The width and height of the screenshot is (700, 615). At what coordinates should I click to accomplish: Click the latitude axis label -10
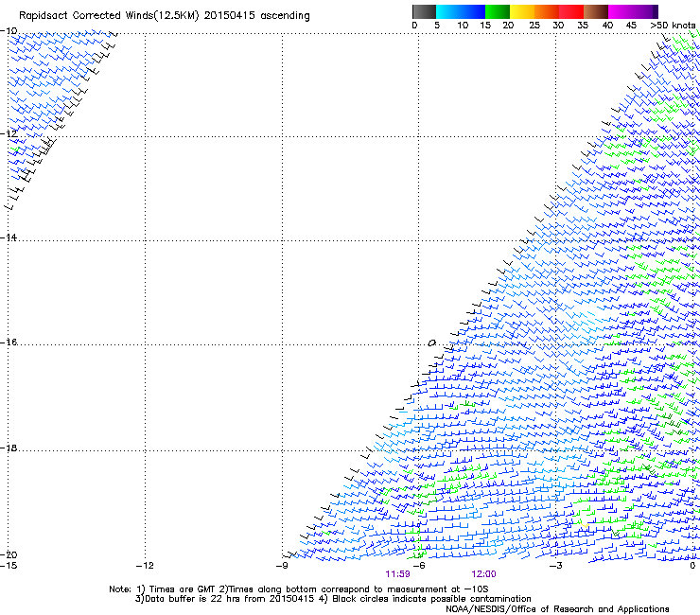coord(9,31)
